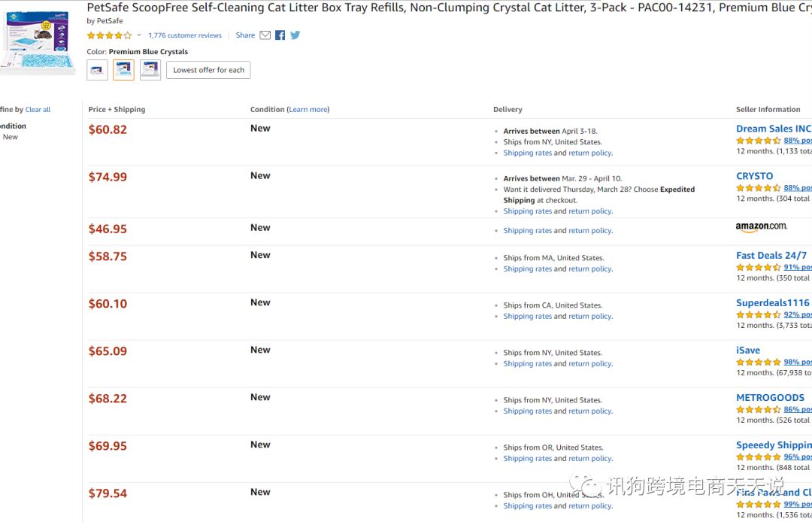Expand star rating dropdown arrow
Viewport: 812px width, 522px height.
pyautogui.click(x=139, y=35)
